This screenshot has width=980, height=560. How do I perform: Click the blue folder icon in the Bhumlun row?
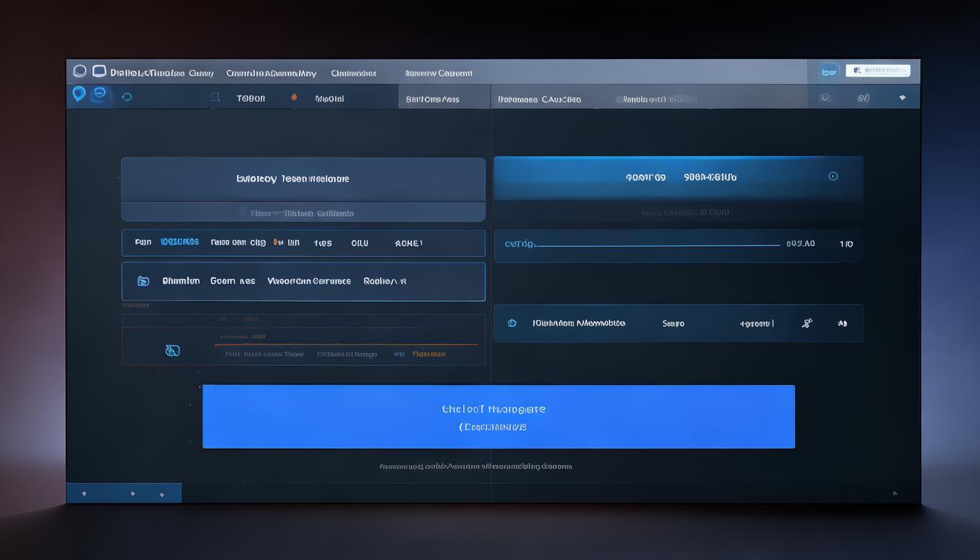coord(144,281)
